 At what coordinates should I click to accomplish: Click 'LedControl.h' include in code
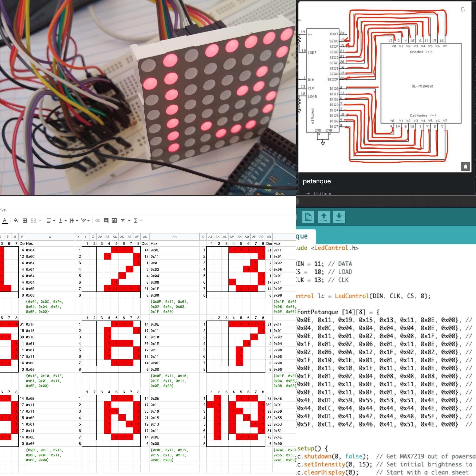pyautogui.click(x=335, y=248)
